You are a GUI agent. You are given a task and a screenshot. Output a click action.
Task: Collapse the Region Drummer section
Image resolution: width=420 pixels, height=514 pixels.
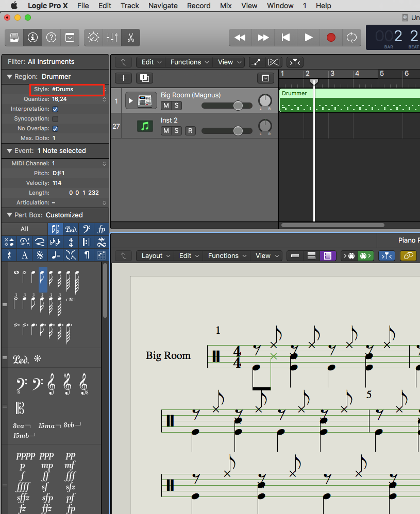[9, 77]
